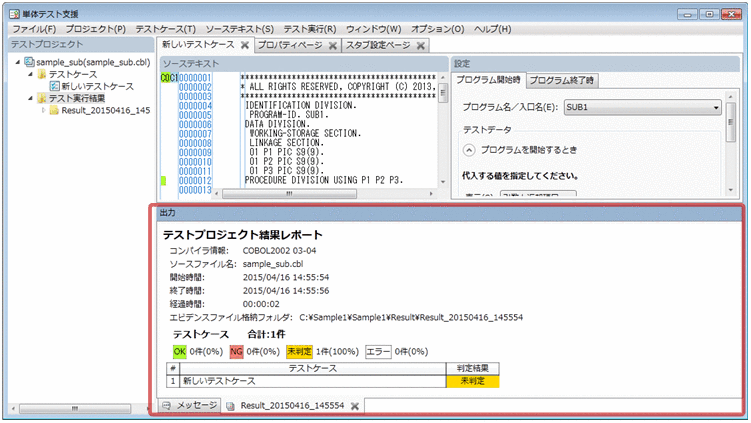
Task: Close the Result_20150416_145554 output tab
Action: coord(354,406)
